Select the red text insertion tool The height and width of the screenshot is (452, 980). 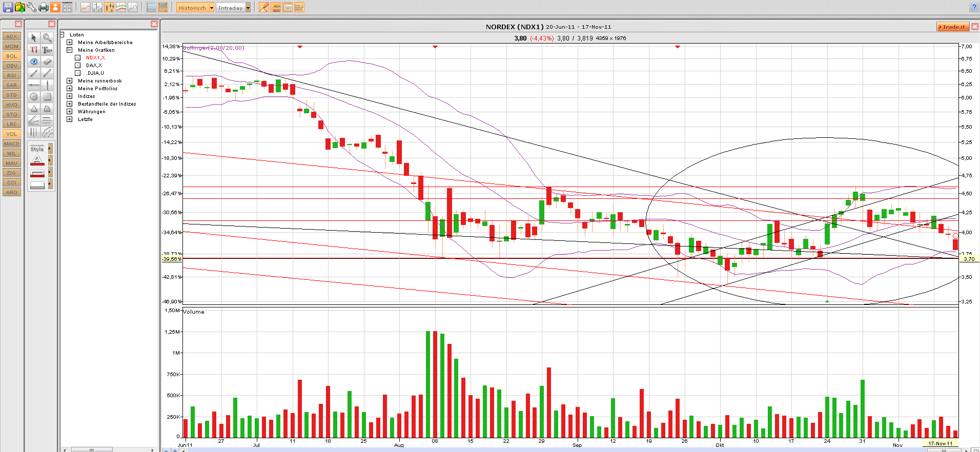tap(34, 50)
